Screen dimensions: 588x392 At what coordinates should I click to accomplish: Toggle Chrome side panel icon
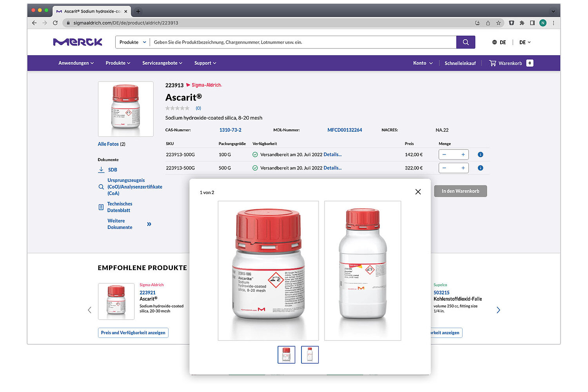(532, 23)
